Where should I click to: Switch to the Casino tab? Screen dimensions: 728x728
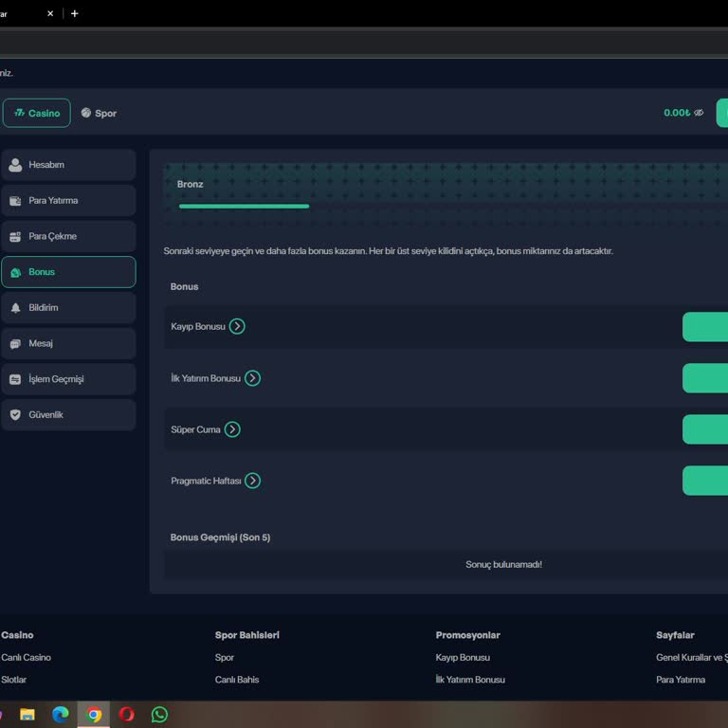[x=36, y=113]
